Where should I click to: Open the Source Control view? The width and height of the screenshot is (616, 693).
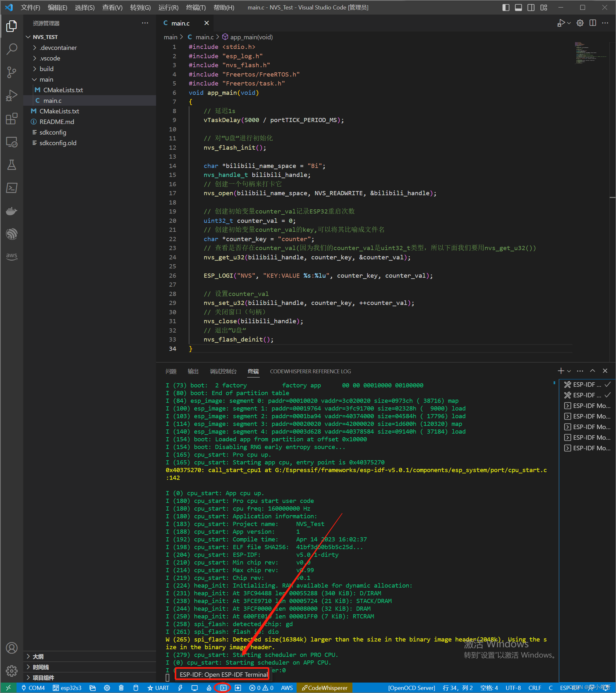[x=11, y=72]
